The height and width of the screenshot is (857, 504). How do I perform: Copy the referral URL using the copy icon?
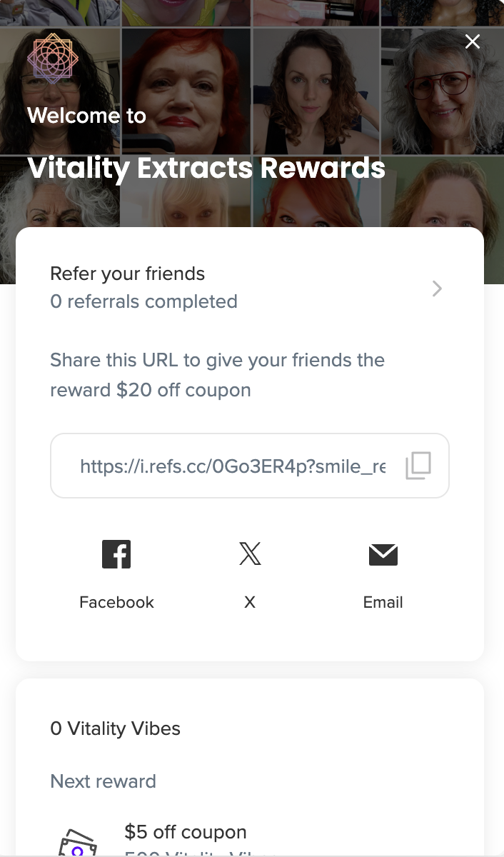pos(418,466)
